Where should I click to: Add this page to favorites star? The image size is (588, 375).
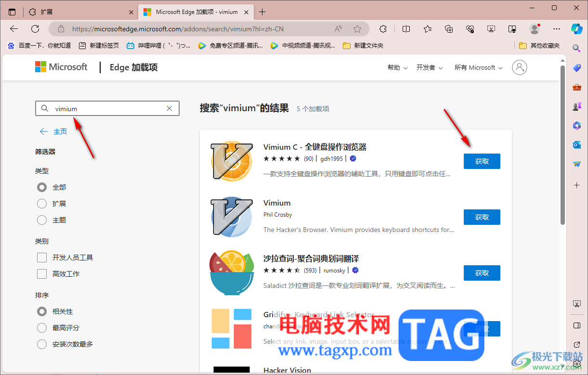coord(357,29)
